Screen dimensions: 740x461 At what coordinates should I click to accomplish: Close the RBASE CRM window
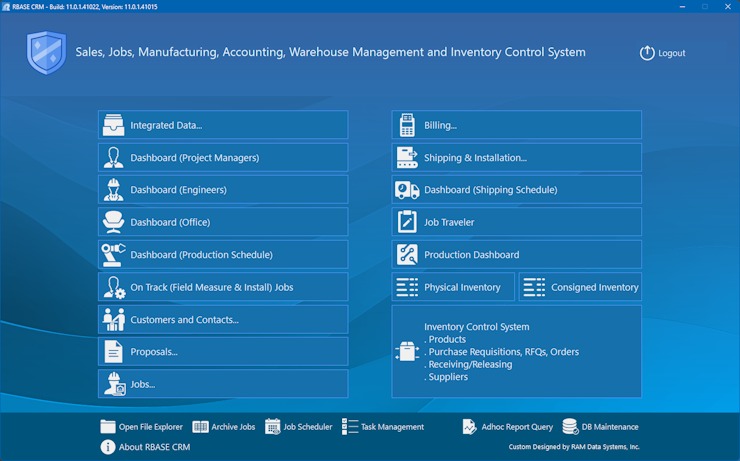pyautogui.click(x=728, y=7)
